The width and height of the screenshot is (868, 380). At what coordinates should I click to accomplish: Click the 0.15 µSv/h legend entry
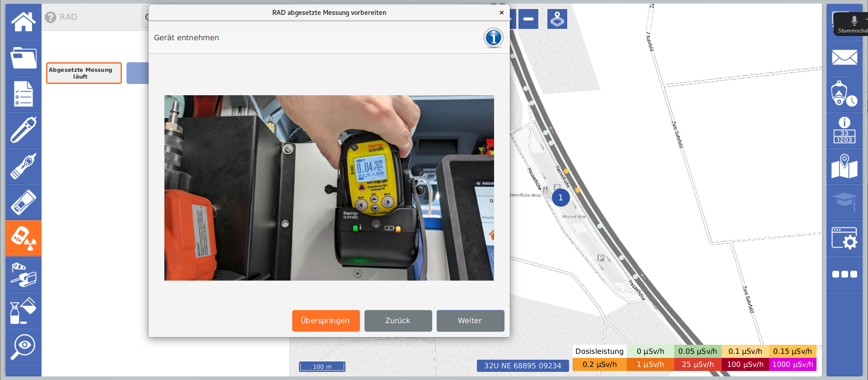pos(793,351)
